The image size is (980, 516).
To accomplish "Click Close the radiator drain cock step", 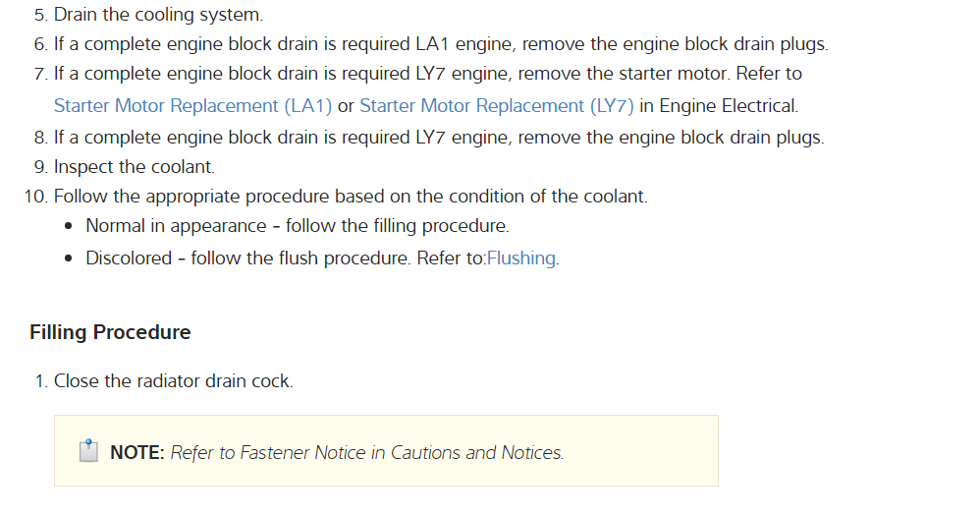I will 173,380.
